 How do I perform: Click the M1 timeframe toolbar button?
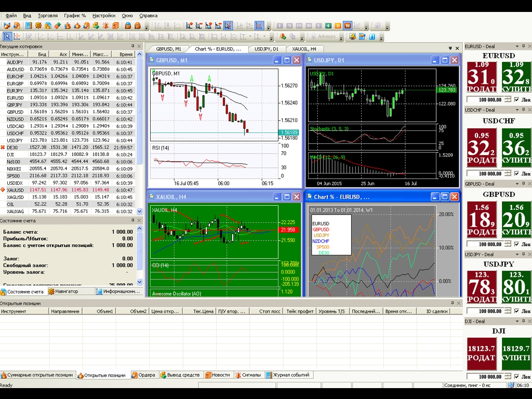280,25
